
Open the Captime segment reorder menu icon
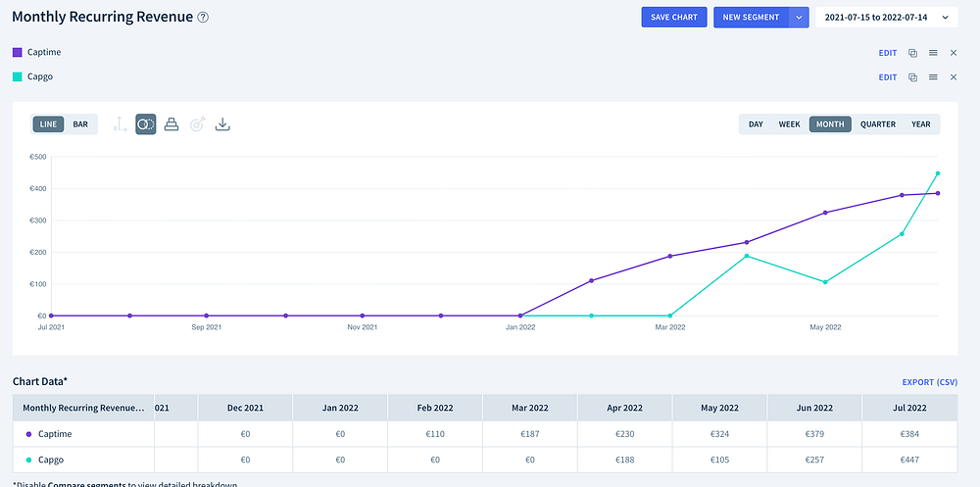coord(933,52)
